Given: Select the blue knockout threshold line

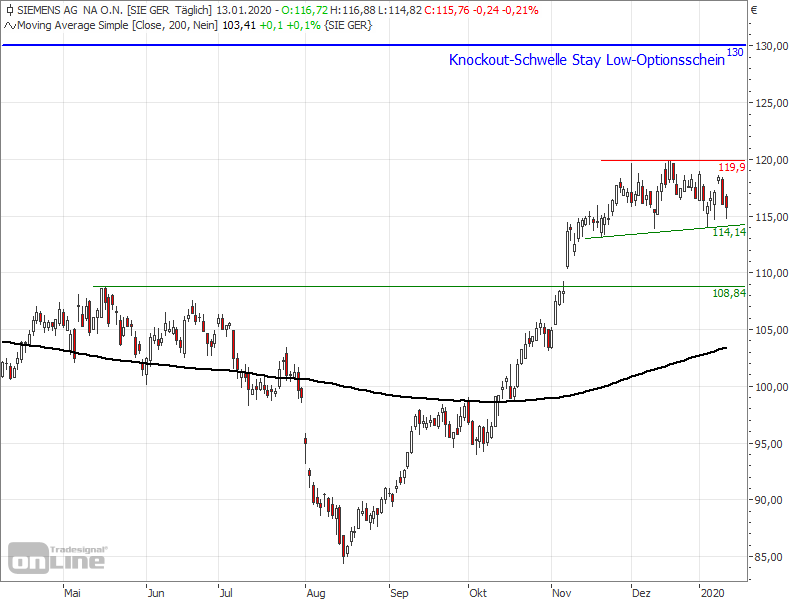Looking at the screenshot, I should click(373, 45).
